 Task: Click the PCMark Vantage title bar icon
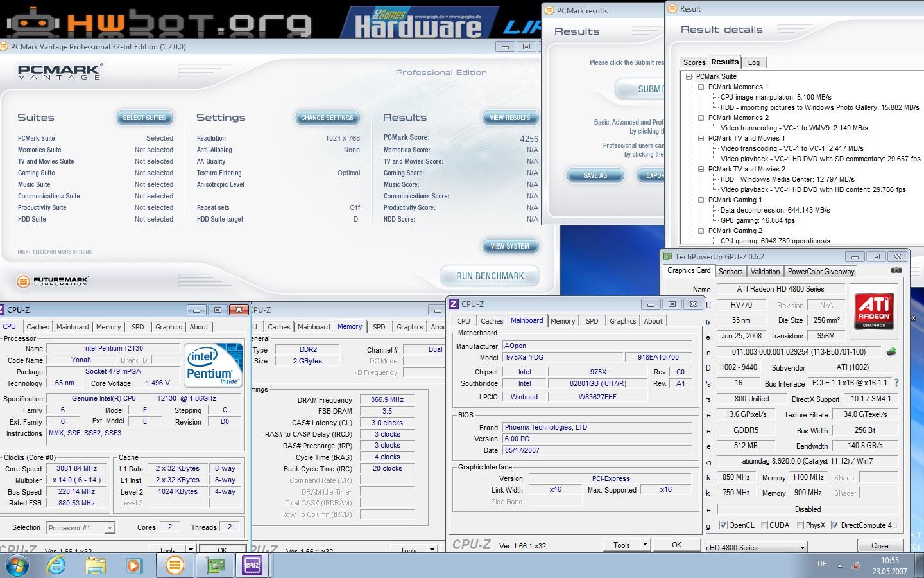[3, 47]
